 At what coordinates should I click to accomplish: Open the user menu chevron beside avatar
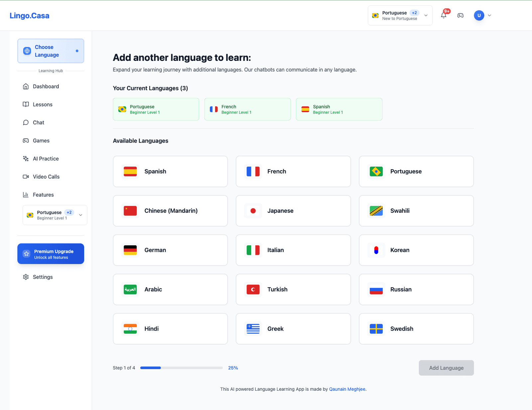tap(489, 15)
